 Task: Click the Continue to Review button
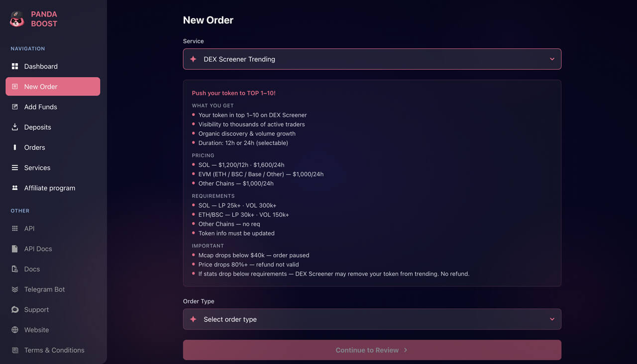[x=372, y=350]
